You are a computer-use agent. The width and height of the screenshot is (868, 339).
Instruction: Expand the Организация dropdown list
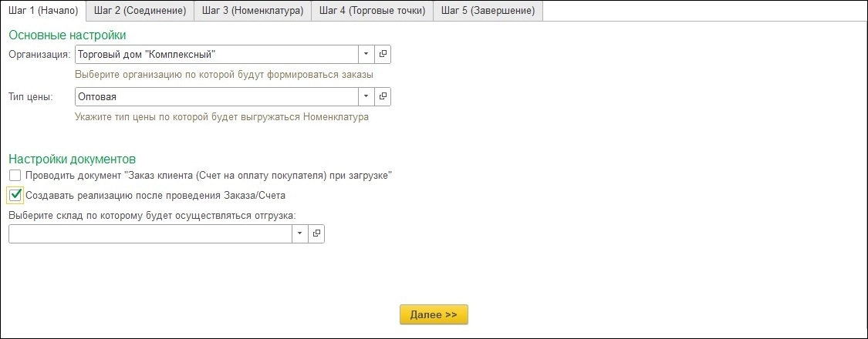(366, 54)
